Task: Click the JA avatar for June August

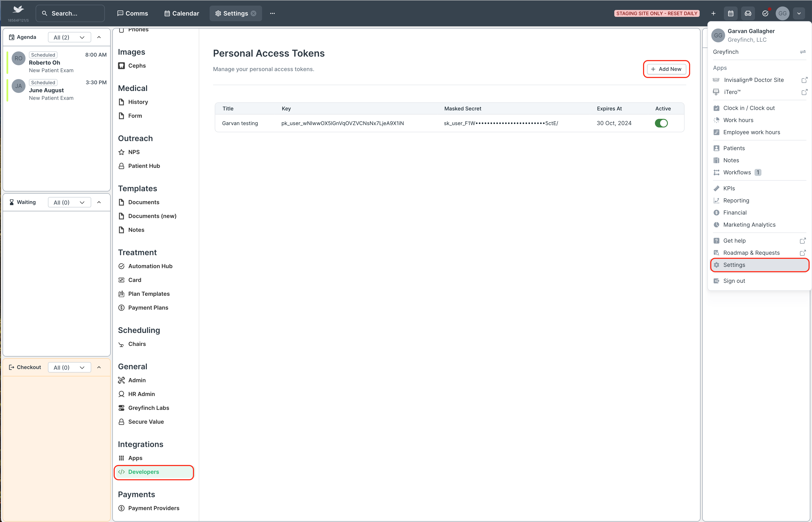Action: (19, 86)
